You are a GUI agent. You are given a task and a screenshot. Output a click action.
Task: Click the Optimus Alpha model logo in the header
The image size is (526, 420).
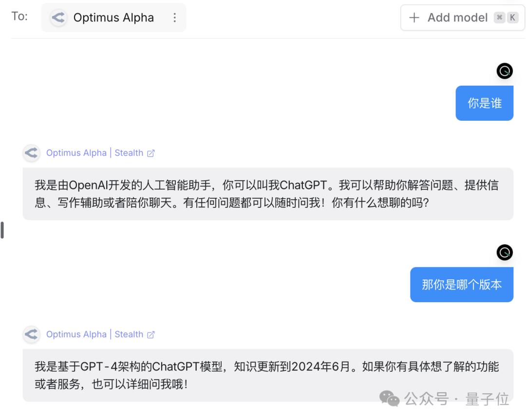point(58,18)
